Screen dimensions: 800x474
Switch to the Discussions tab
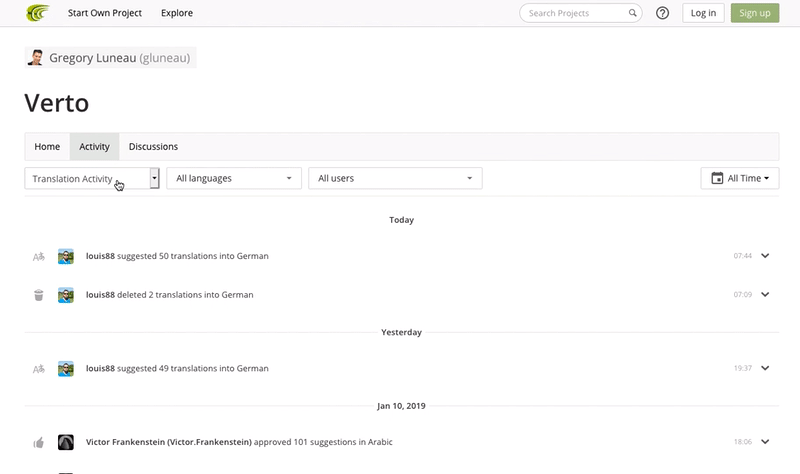[153, 147]
